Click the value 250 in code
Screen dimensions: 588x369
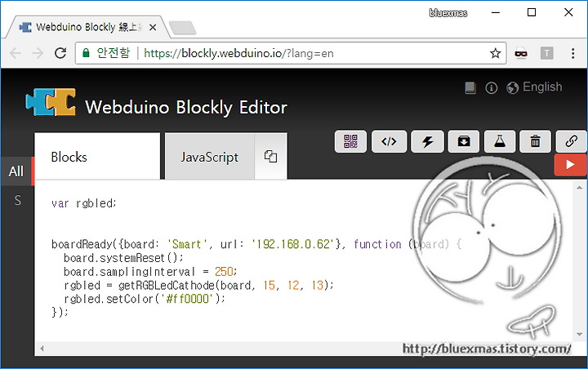(x=224, y=272)
